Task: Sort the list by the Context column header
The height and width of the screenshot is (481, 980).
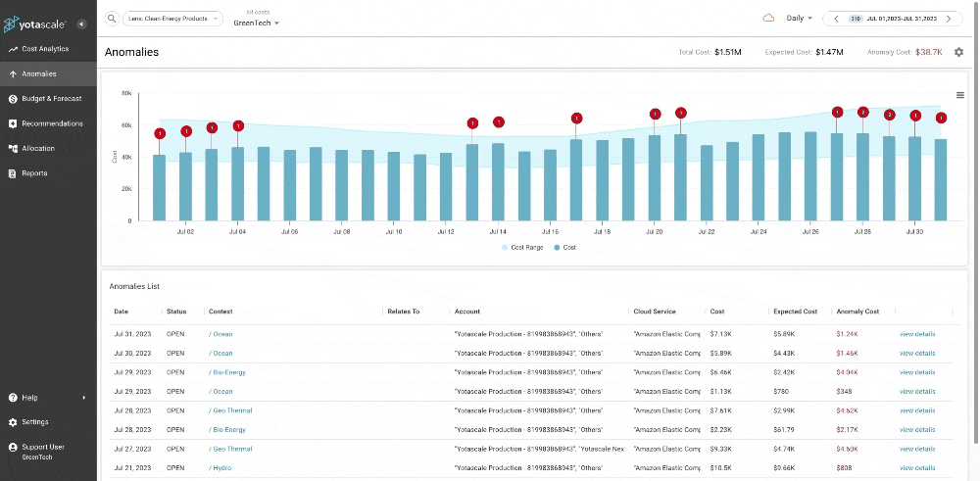Action: [x=220, y=312]
